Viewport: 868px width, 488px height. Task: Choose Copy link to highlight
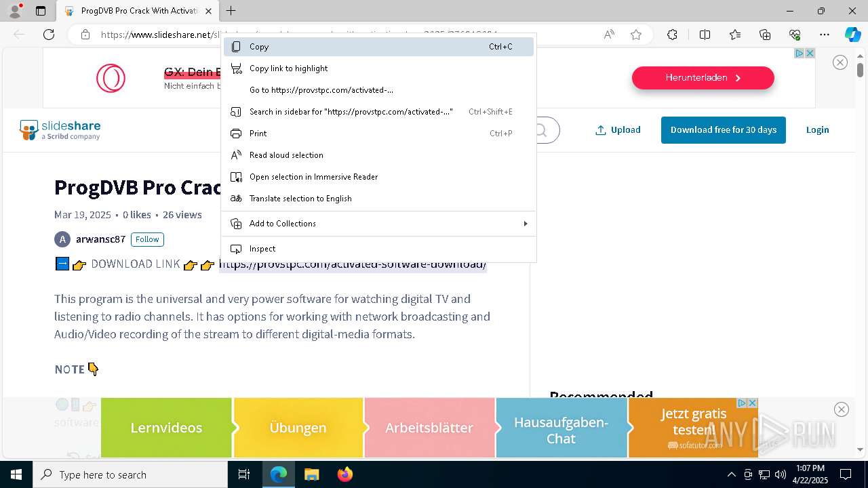(378, 68)
